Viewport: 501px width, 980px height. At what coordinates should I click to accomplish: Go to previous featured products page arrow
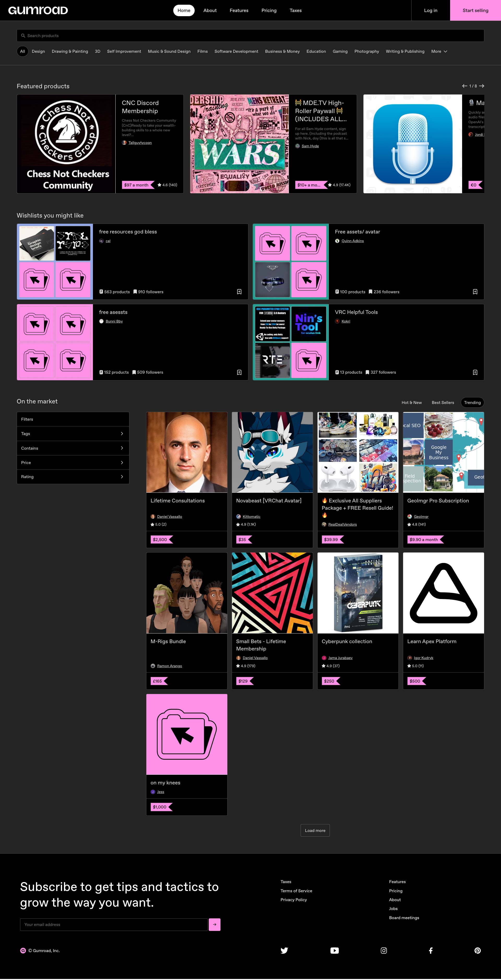pos(464,86)
